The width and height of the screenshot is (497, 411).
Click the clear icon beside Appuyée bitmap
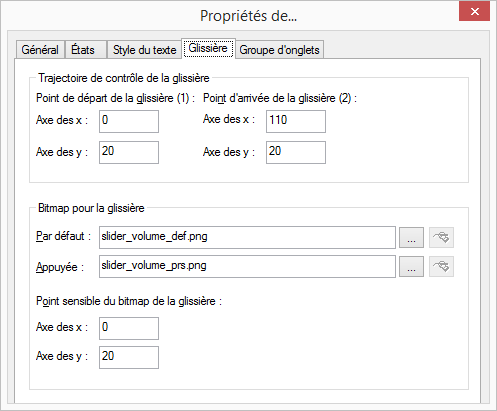[x=441, y=266]
